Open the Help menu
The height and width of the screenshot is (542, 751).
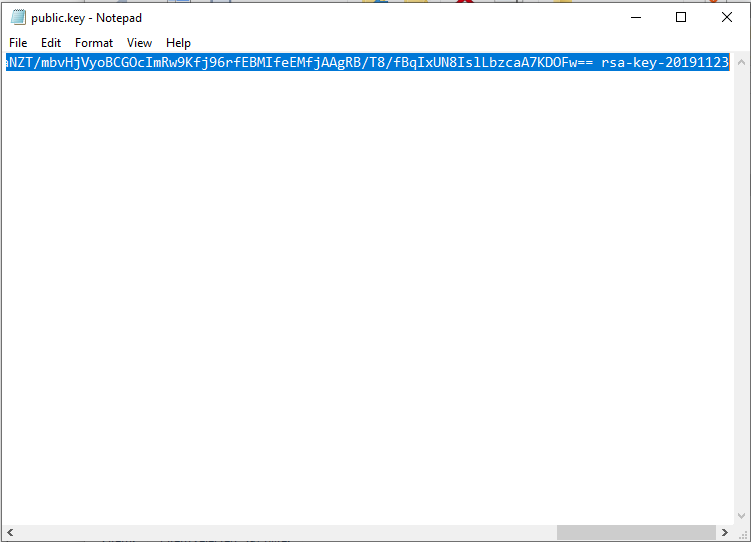(178, 43)
